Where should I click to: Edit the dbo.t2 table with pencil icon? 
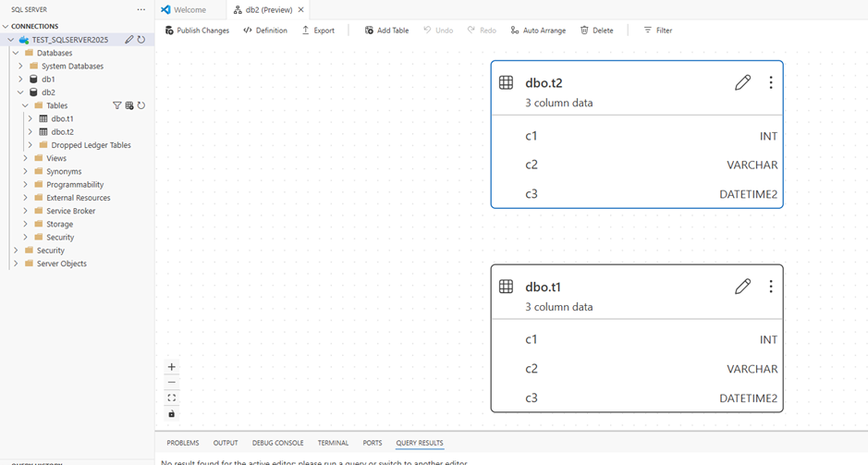(x=742, y=82)
